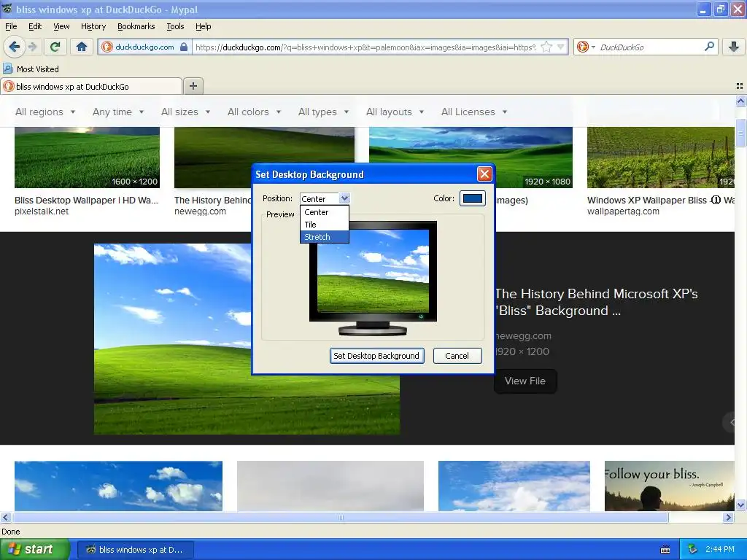Open the View menu
Screen dimensions: 747x560
coord(61,26)
